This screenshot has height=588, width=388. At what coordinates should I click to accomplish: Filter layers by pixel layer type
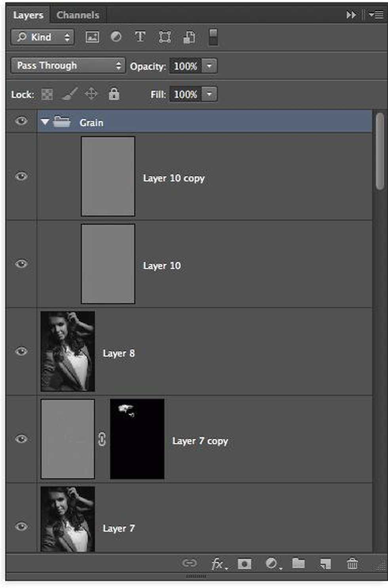coord(92,37)
